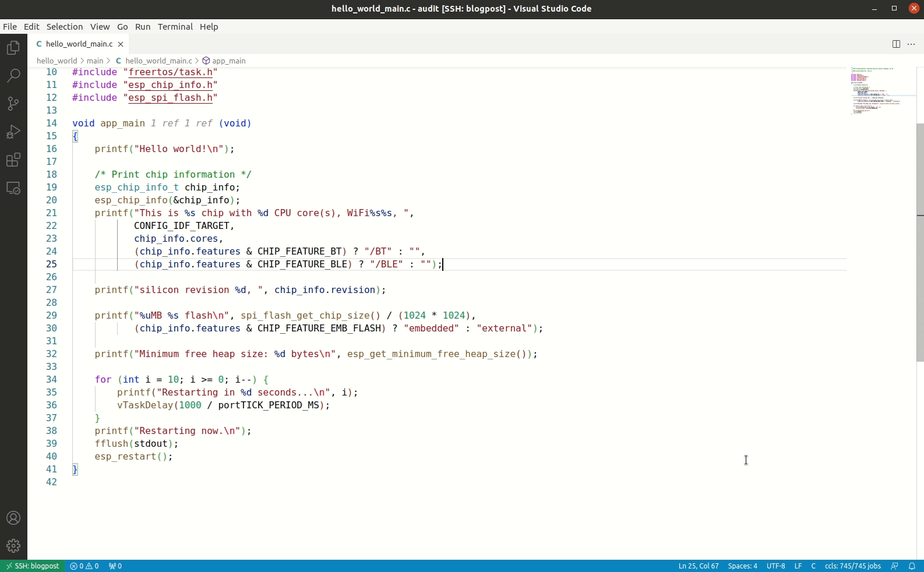Image resolution: width=924 pixels, height=572 pixels.
Task: Click esp_get_minimum_free_heap_size call
Action: (432, 354)
